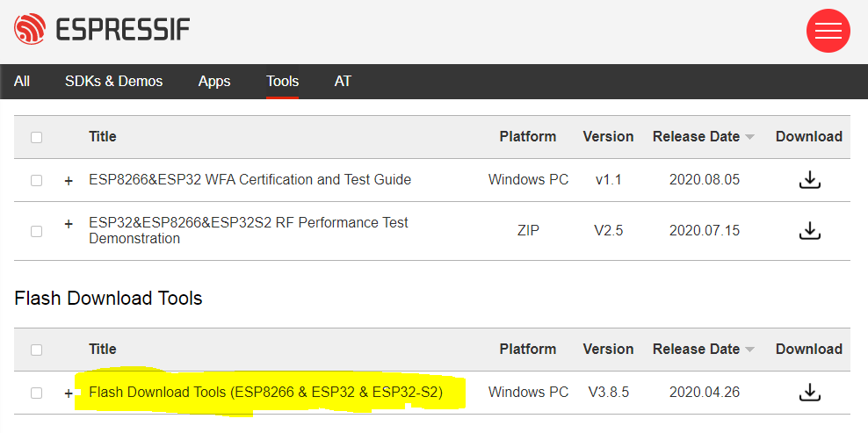Click the 2020.04.26 release date
Screen dimensions: 868x433
tap(704, 393)
